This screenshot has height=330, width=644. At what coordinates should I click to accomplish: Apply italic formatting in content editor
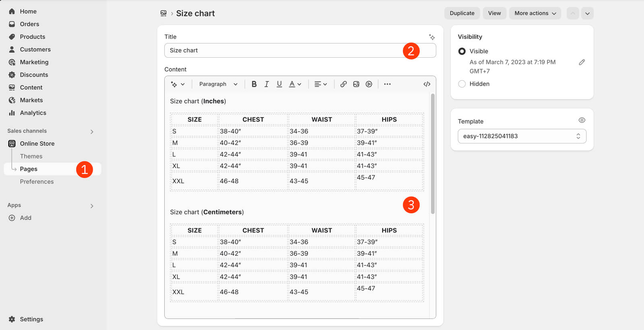click(x=266, y=84)
